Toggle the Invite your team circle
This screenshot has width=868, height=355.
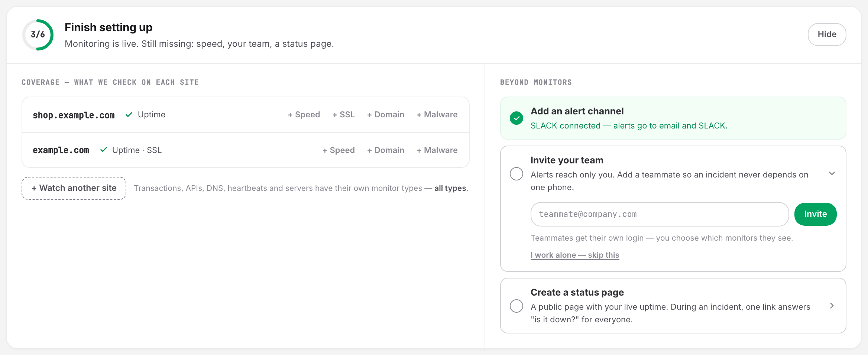516,174
